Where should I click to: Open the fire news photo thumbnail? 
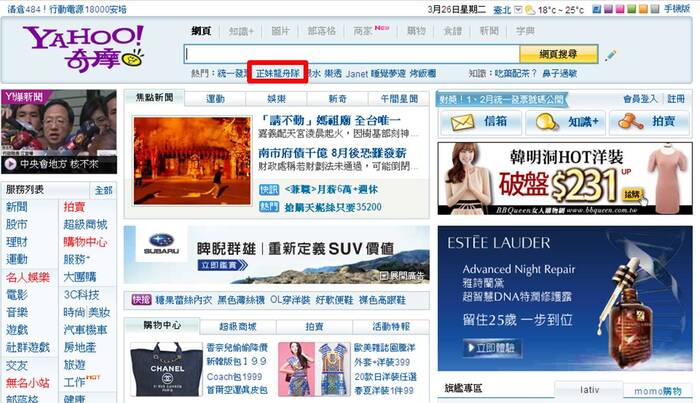point(192,161)
